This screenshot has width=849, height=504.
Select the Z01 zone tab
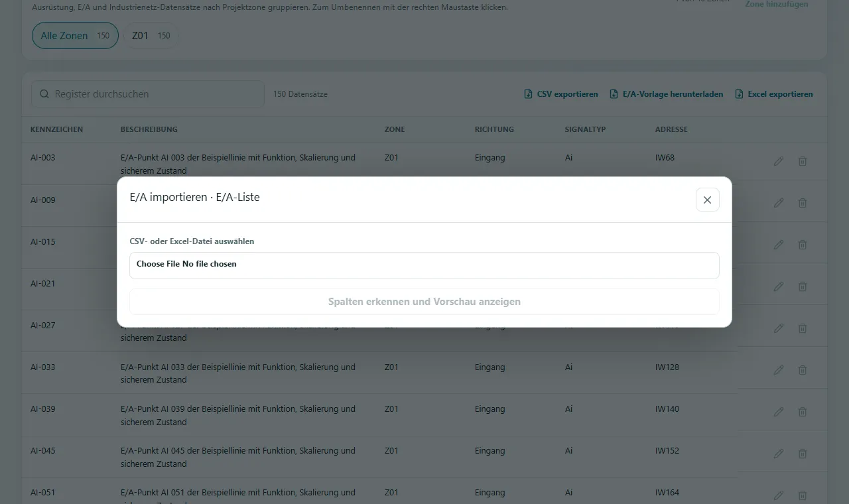(151, 36)
